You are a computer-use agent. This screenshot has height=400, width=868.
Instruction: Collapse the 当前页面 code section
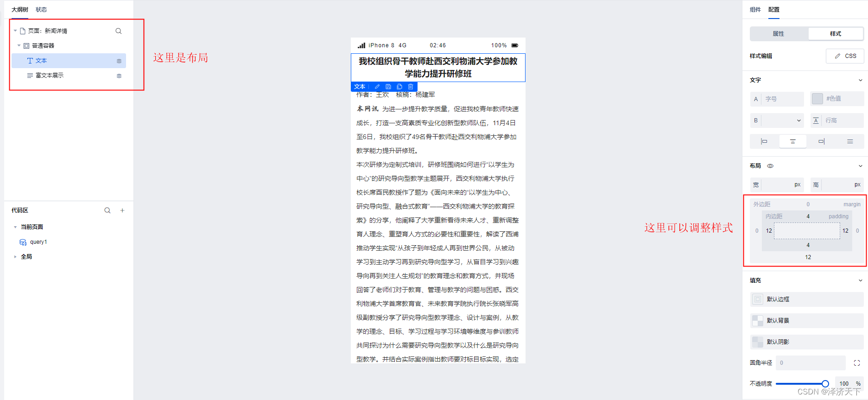click(x=15, y=227)
